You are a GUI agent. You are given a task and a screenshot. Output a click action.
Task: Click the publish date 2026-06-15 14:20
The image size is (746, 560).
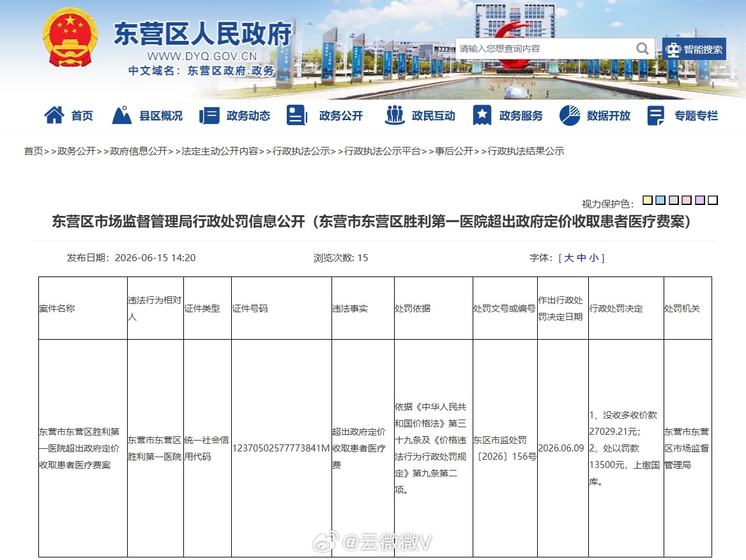[x=155, y=258]
